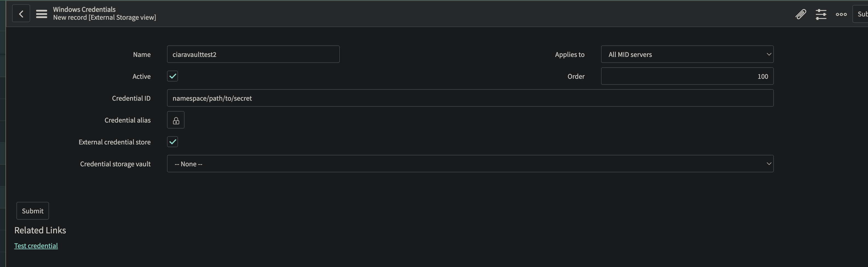Expand the Credential storage vault dropdown
The image size is (868, 267).
(470, 164)
